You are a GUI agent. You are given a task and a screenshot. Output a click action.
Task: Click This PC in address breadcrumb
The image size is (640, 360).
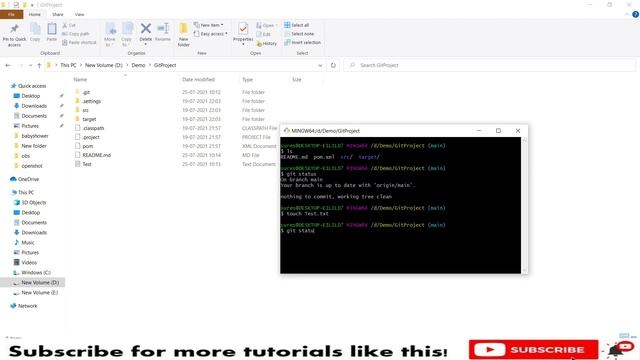[68, 65]
